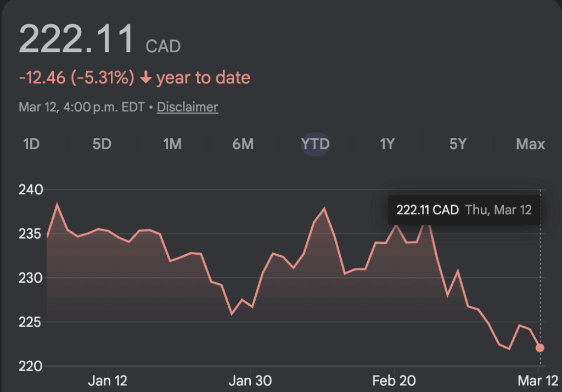
Task: Switch chart to 1Y range
Action: point(387,144)
